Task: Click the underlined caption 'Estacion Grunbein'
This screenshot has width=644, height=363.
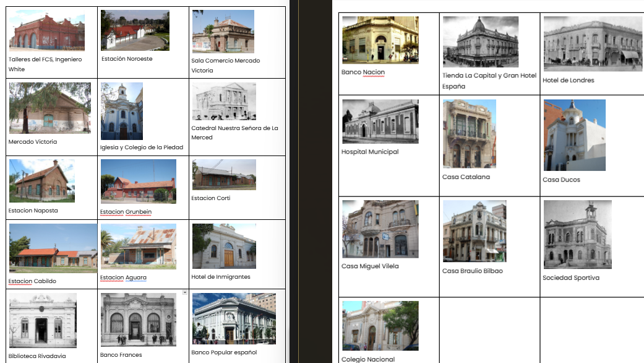Action: (x=126, y=212)
